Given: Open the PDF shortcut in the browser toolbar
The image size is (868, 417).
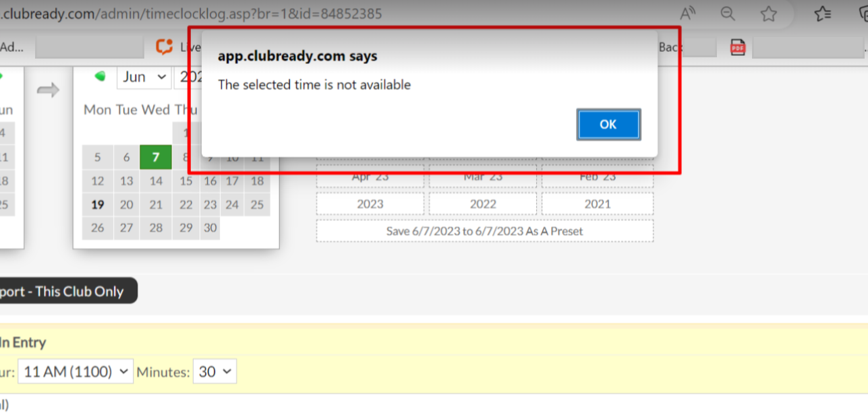Looking at the screenshot, I should 736,46.
